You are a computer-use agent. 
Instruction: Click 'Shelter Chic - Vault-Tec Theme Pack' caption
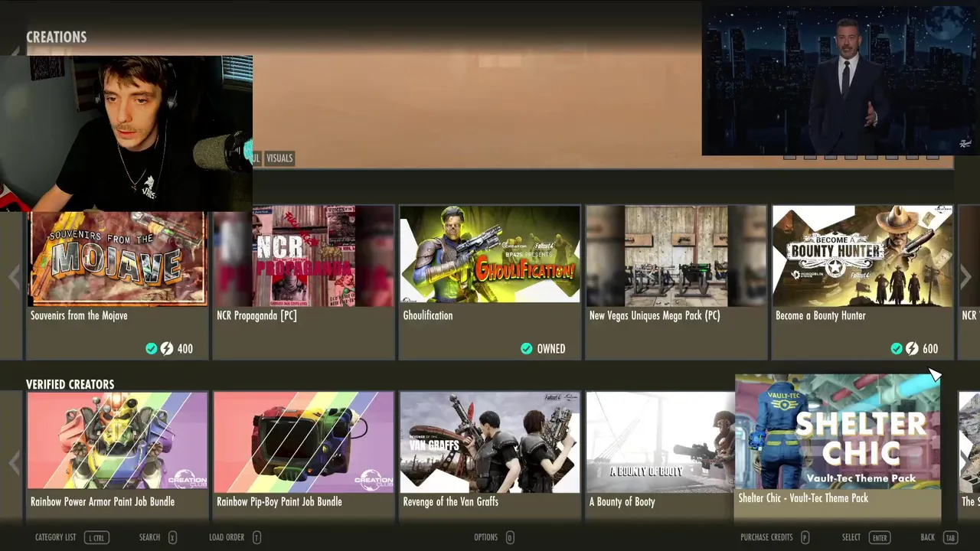(x=803, y=497)
